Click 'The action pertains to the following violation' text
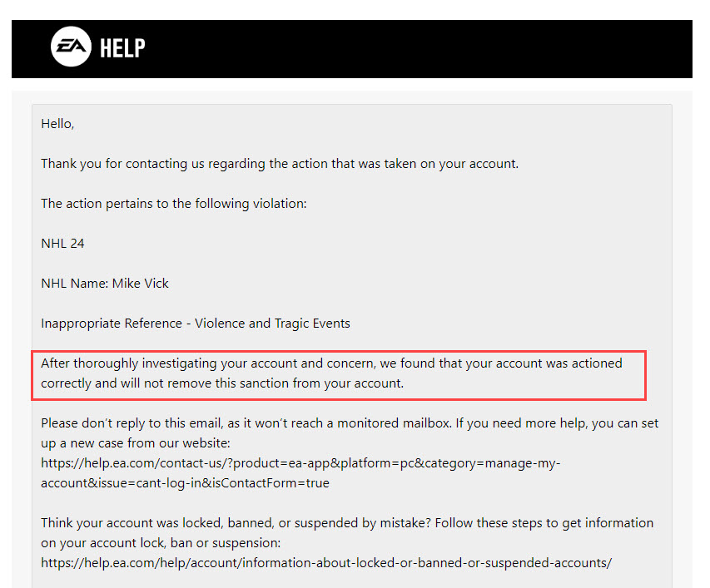The height and width of the screenshot is (588, 710). pos(173,204)
